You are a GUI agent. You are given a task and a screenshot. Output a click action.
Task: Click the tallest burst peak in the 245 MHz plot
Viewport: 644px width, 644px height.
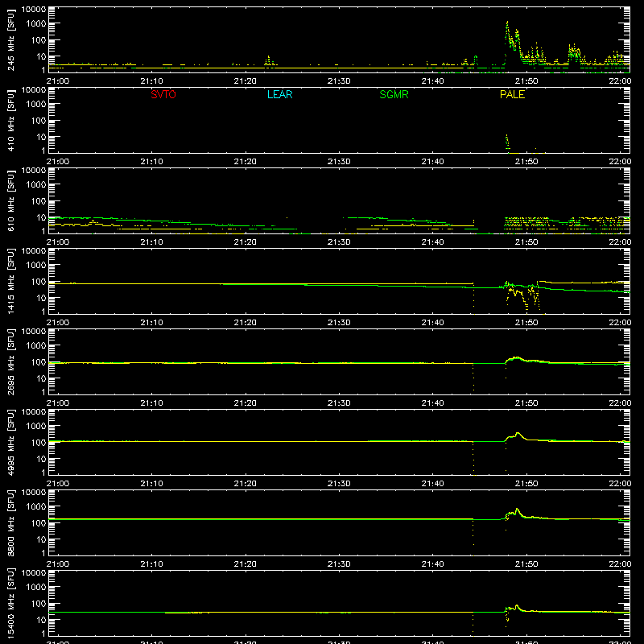[507, 23]
